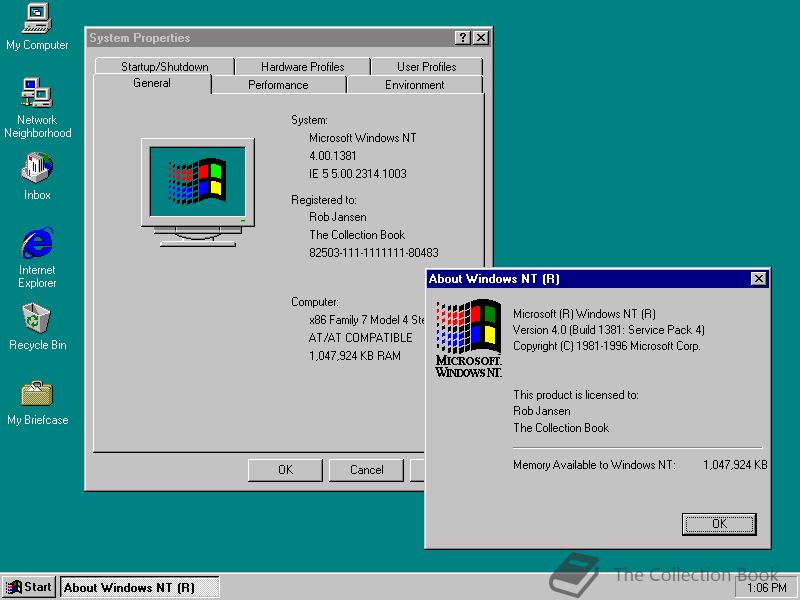800x600 pixels.
Task: Click Cancel in System Properties
Action: (366, 470)
